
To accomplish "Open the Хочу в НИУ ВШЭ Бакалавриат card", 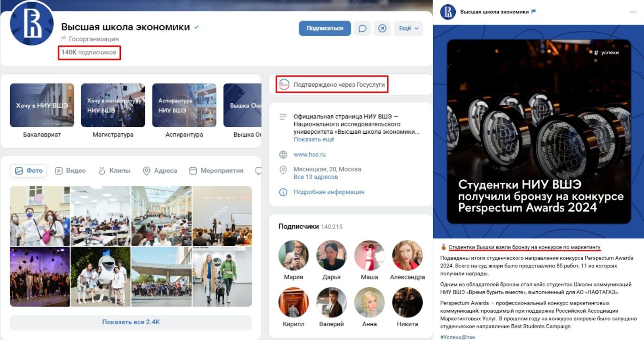I will point(42,111).
